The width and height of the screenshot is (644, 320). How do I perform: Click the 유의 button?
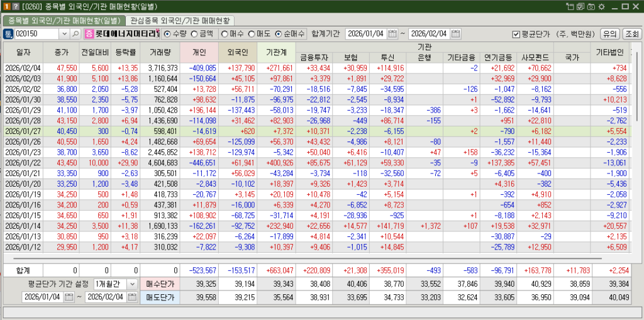pyautogui.click(x=610, y=34)
